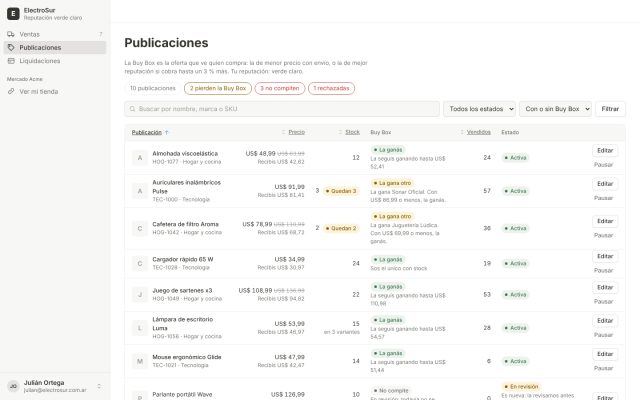The height and width of the screenshot is (400, 640).
Task: Select price US$ 108,99 for sartenes
Action: click(256, 291)
